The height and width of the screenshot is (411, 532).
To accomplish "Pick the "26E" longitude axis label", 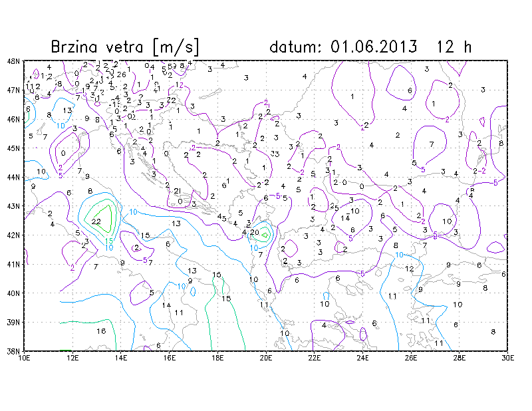I will pyautogui.click(x=411, y=358).
